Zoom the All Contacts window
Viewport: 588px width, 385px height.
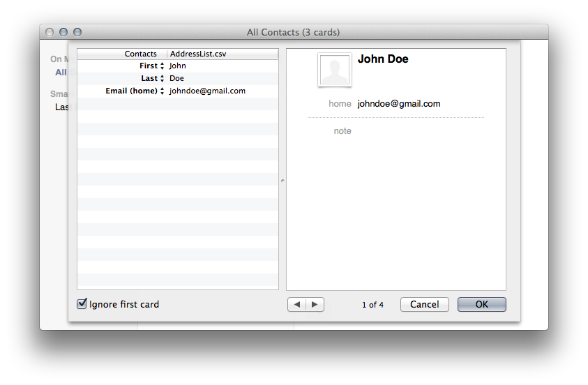77,32
